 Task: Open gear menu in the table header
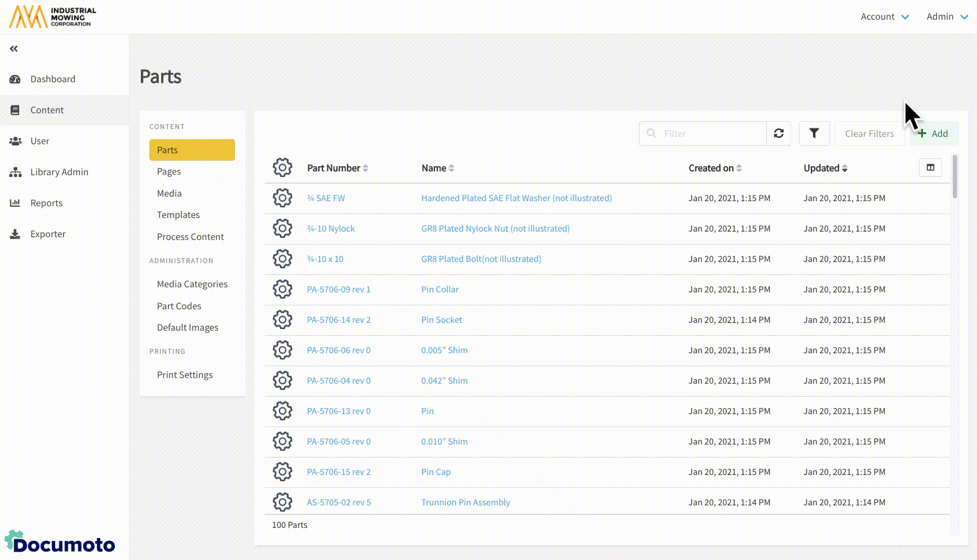(282, 168)
